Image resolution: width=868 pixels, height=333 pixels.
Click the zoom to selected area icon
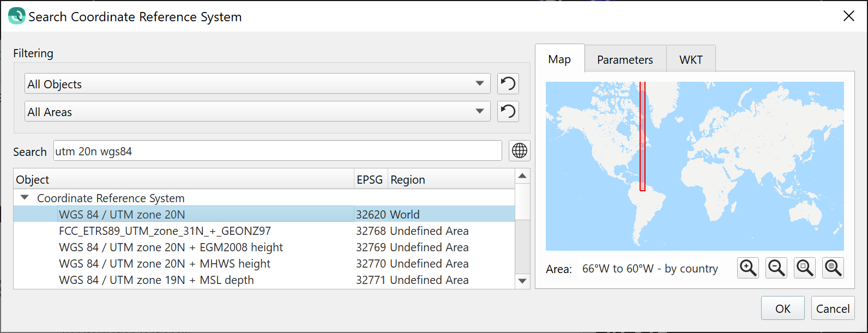coord(805,268)
